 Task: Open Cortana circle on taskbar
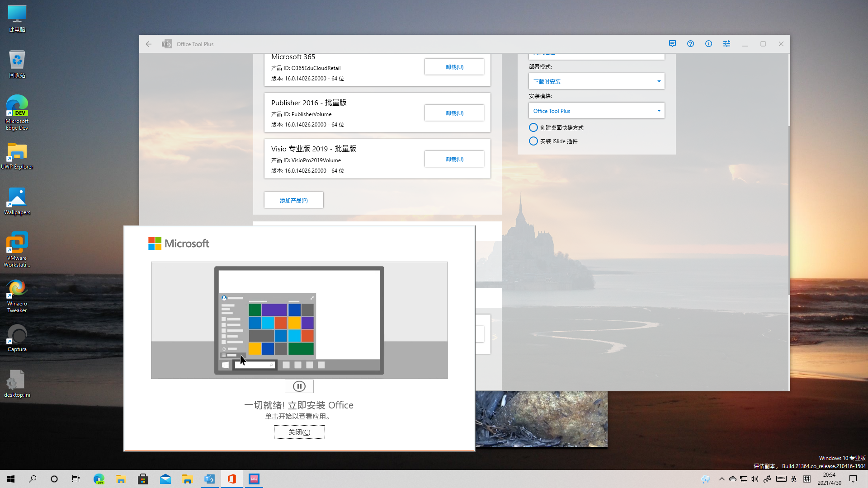[x=54, y=479]
